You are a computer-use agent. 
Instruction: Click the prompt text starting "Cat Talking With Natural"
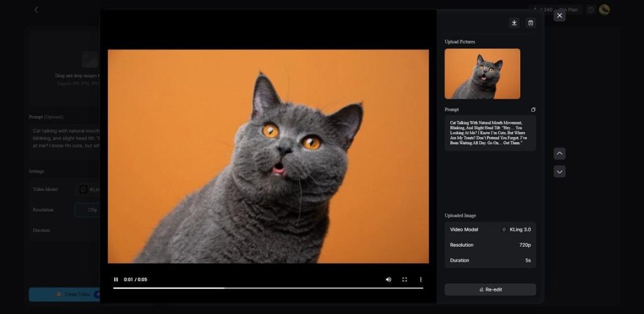(x=488, y=133)
